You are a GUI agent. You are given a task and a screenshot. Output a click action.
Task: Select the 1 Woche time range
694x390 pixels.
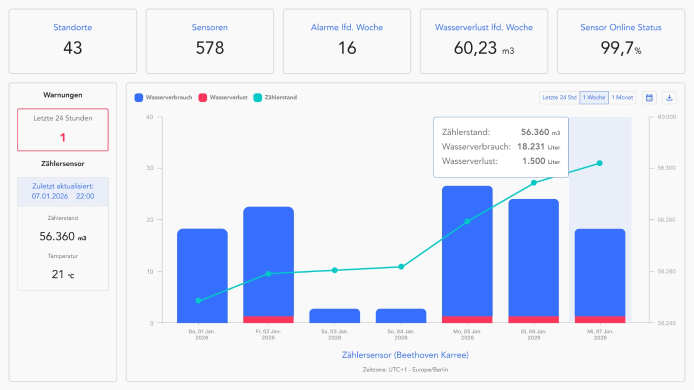[x=594, y=97]
